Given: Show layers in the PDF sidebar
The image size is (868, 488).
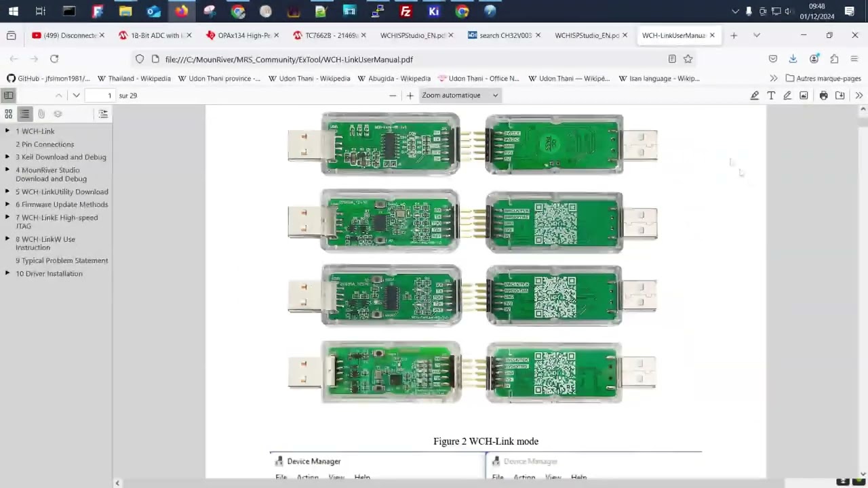Looking at the screenshot, I should point(58,114).
